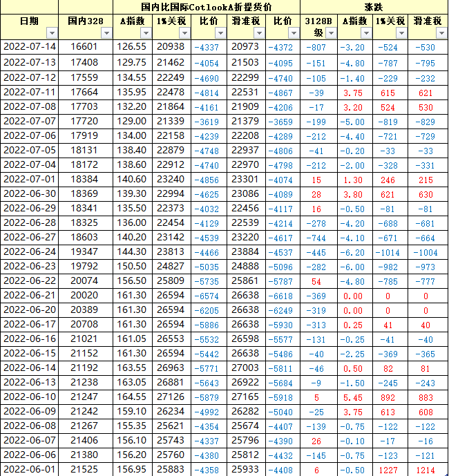The image size is (449, 476).
Task: Select the 国内328 value 20074
Action: coord(84,280)
